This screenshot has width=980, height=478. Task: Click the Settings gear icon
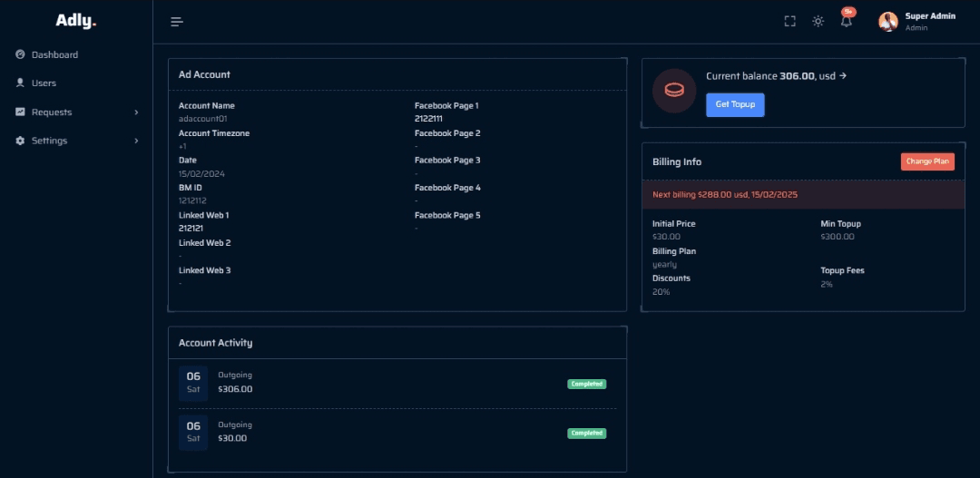20,141
